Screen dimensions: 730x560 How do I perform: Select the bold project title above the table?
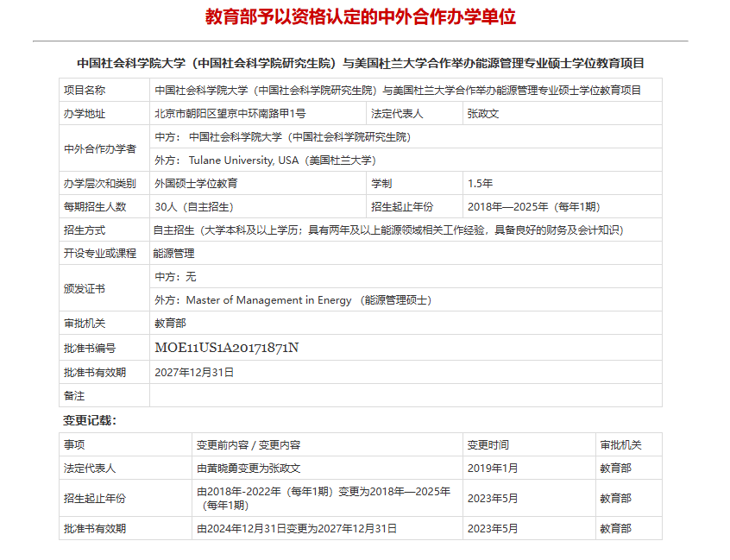[361, 63]
